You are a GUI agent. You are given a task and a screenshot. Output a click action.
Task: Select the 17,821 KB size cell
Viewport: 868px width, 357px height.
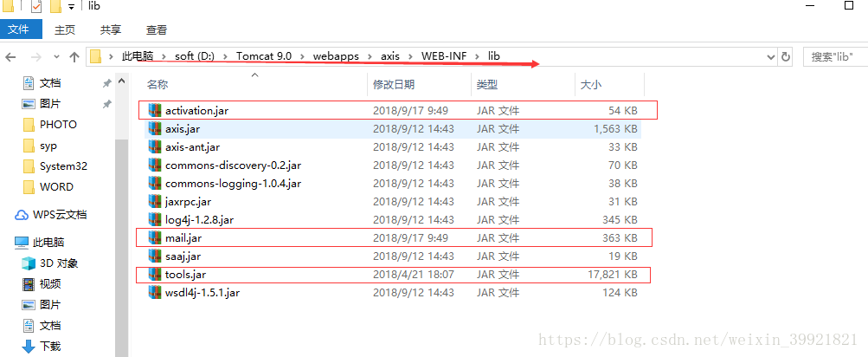click(612, 275)
